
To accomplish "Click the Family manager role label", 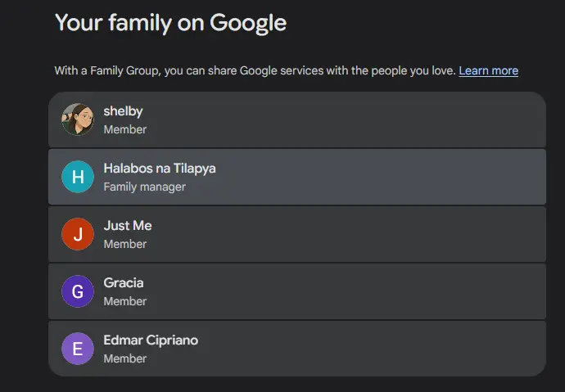I will [144, 187].
